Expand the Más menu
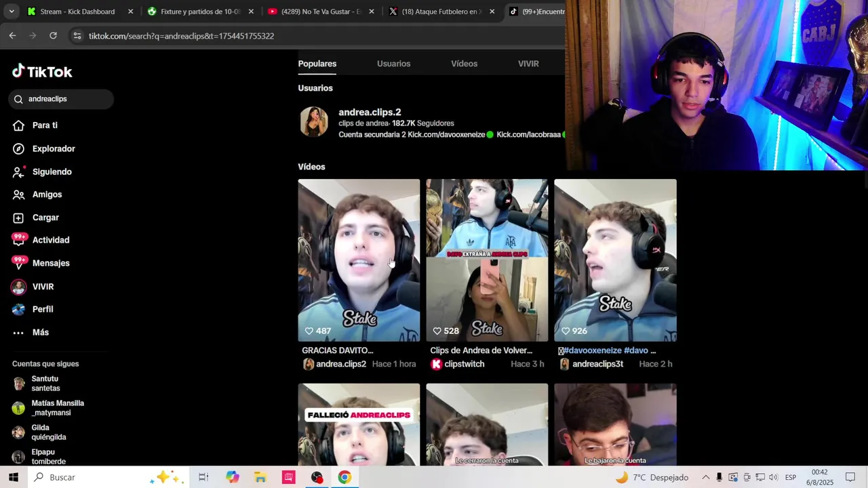The image size is (868, 488). (41, 332)
